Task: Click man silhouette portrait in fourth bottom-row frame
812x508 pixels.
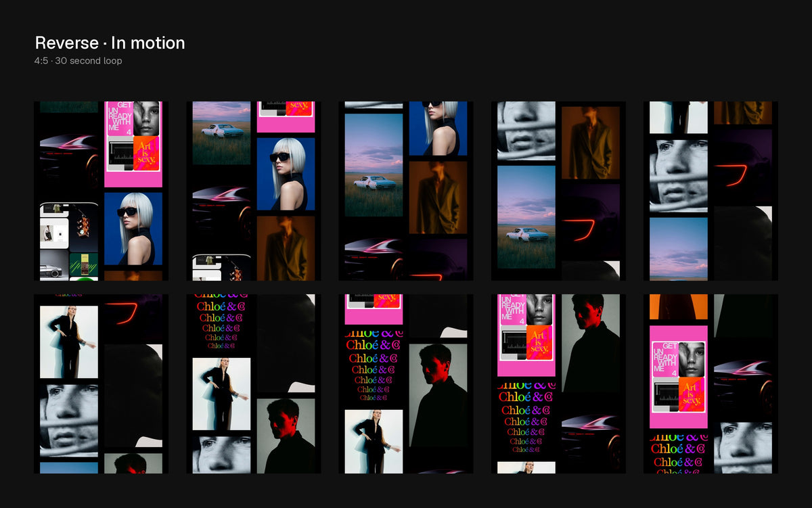Action: (590, 343)
